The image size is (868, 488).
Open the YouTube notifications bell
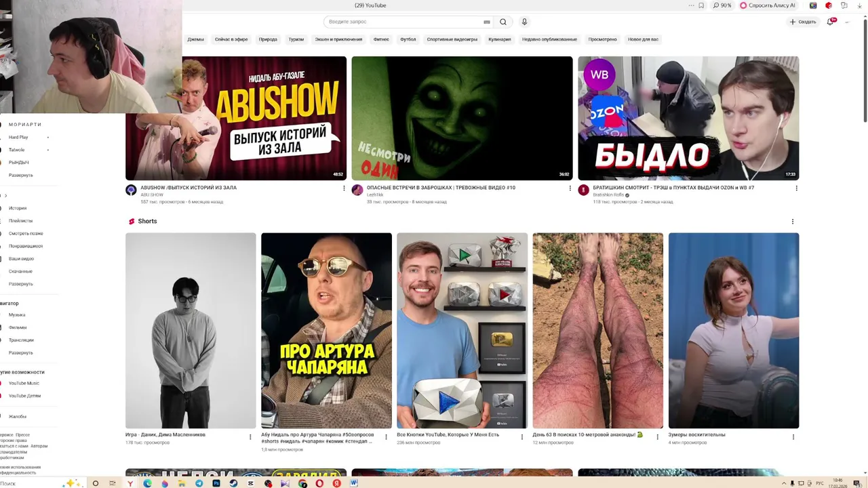coord(829,22)
